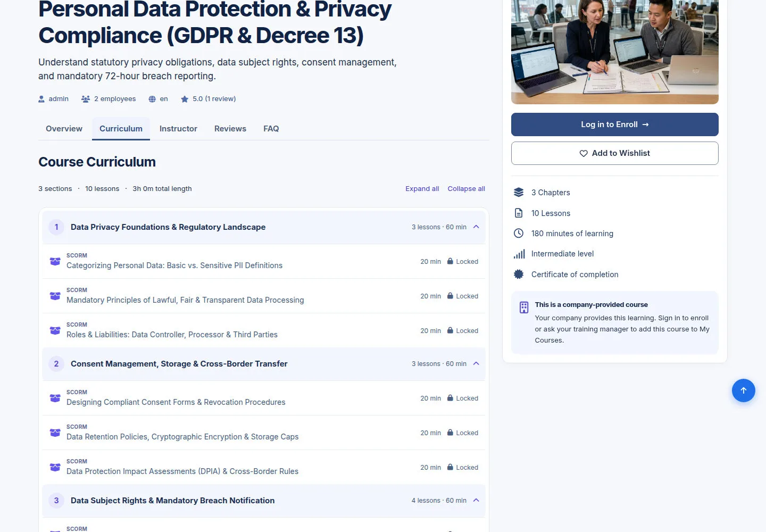Click Add to Wishlist button
Screen dimensions: 766x532
point(615,153)
